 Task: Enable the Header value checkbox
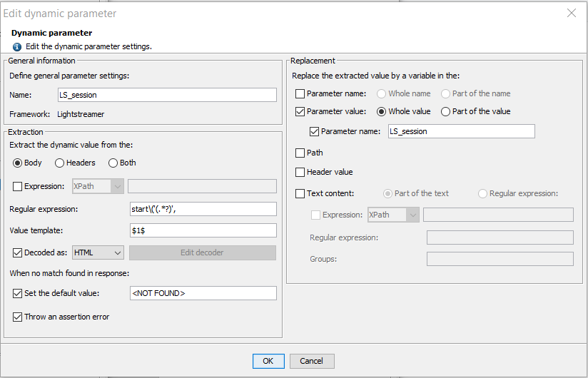pos(300,172)
